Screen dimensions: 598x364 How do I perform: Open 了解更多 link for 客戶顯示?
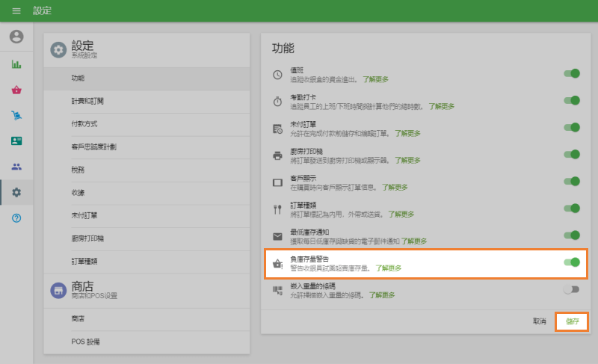click(x=395, y=187)
